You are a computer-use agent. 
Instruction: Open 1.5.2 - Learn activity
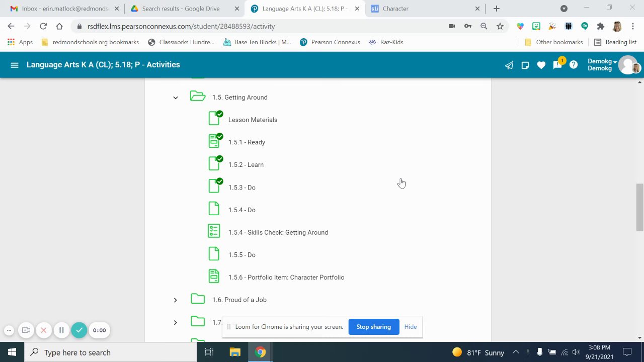[246, 165]
